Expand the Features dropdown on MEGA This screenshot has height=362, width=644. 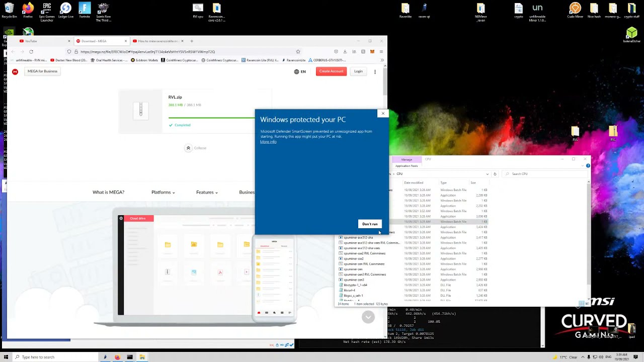click(207, 192)
